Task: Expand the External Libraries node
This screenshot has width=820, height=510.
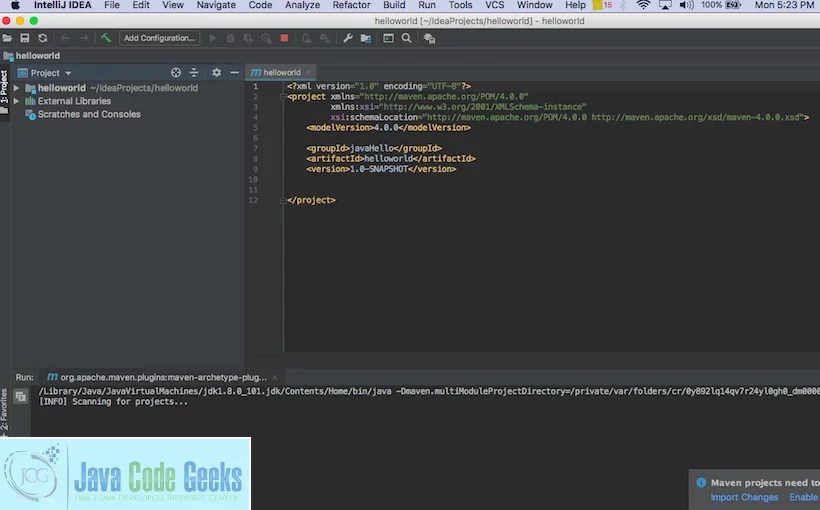Action: (x=16, y=101)
